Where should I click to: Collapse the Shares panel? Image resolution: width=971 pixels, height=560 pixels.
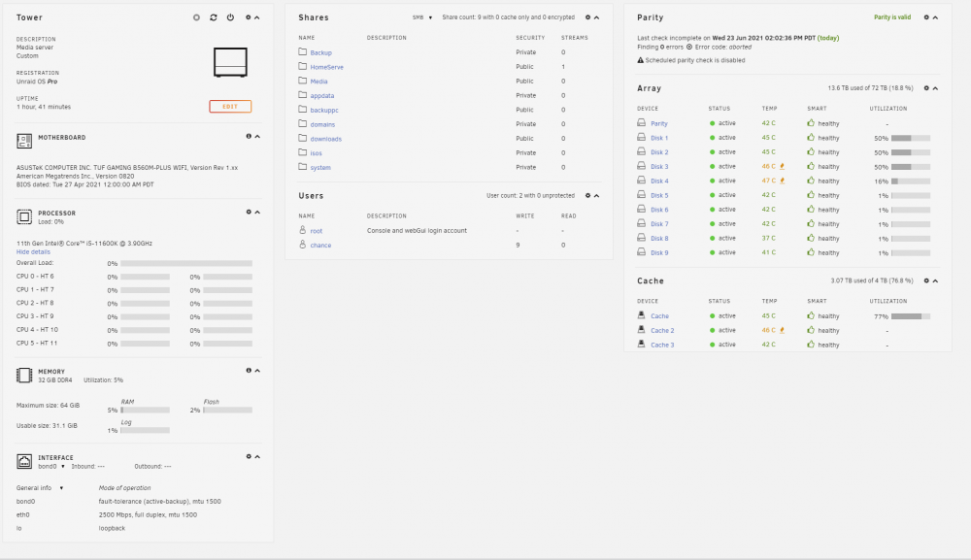click(596, 17)
